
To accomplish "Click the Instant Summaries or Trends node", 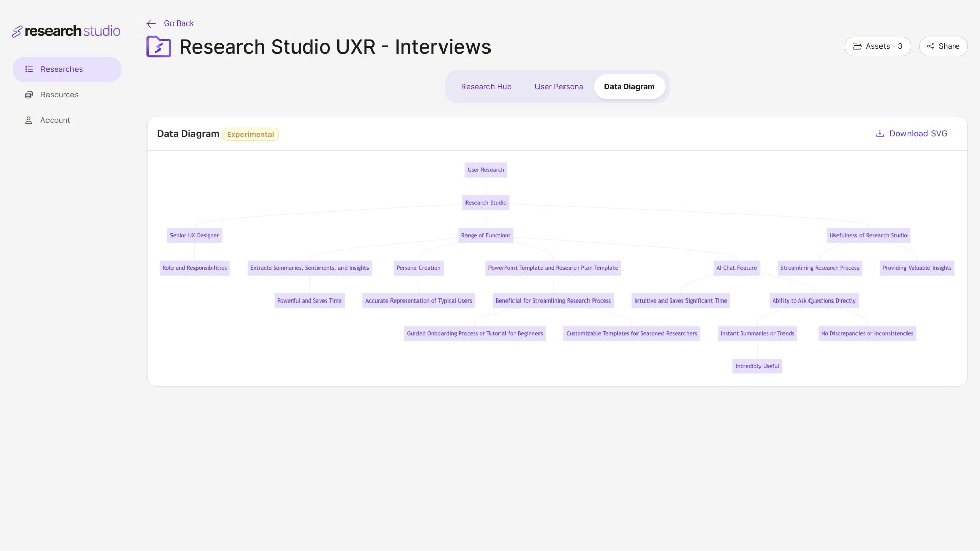I will 757,333.
